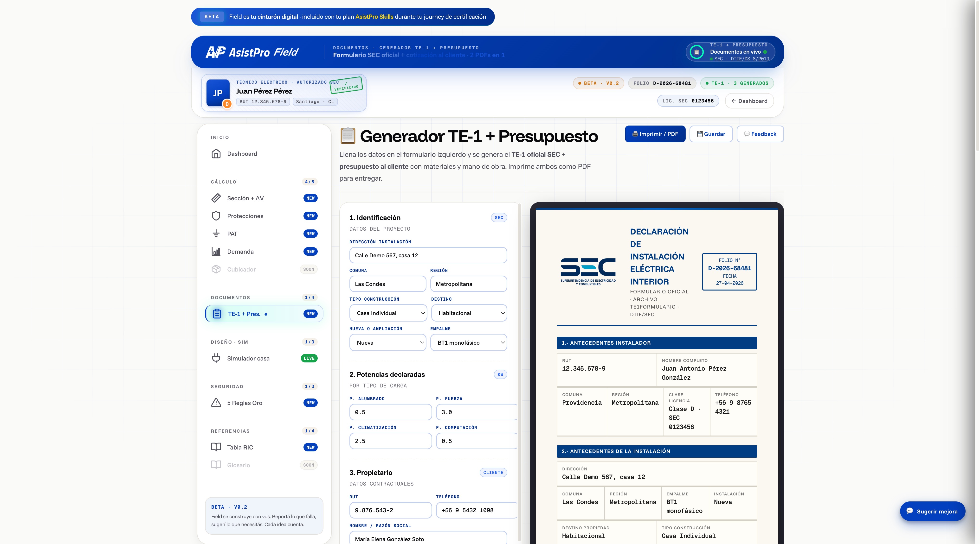Click the Propietario RUT field
The width and height of the screenshot is (980, 544).
coord(391,510)
